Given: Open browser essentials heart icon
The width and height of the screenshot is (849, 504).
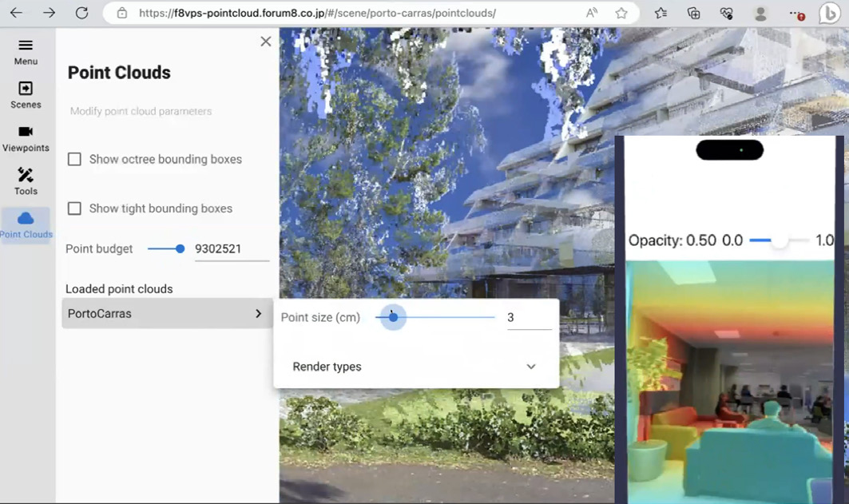Looking at the screenshot, I should pyautogui.click(x=727, y=13).
